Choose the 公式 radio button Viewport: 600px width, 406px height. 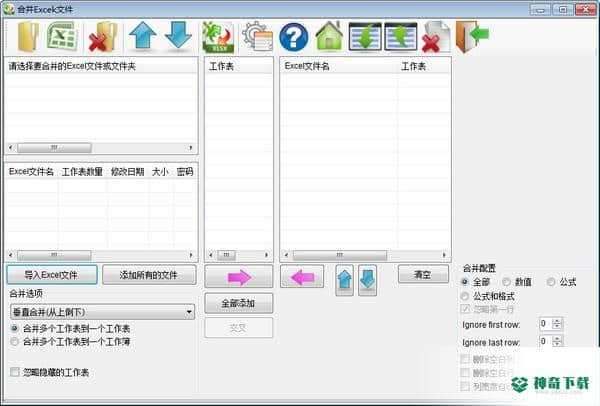551,282
